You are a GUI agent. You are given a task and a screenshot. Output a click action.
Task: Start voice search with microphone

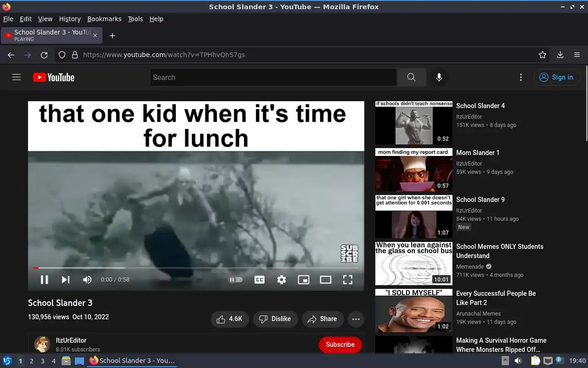439,77
